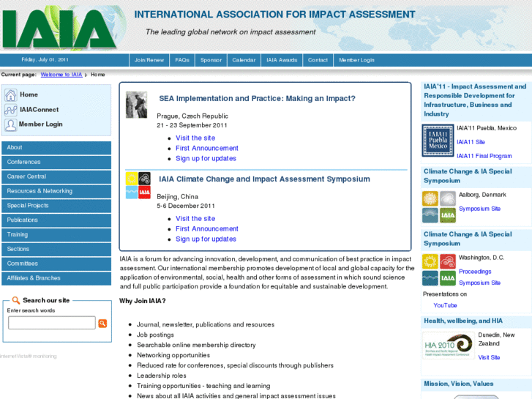Open Affiliates & Branches sidebar item
532x399 pixels.
point(56,278)
